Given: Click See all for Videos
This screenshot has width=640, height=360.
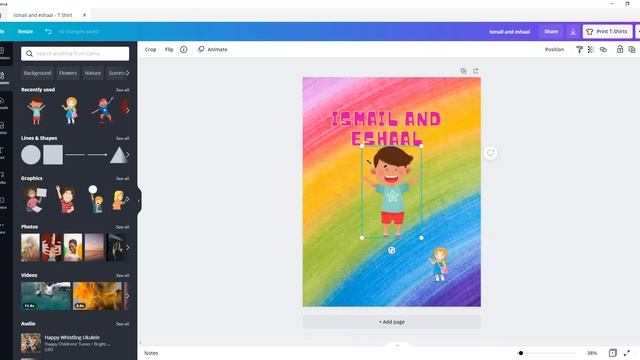Looking at the screenshot, I should pos(122,276).
